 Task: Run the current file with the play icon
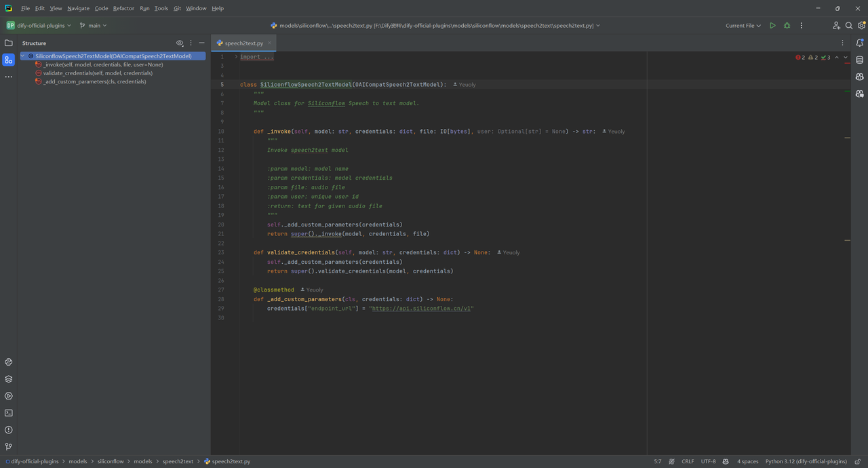tap(772, 26)
